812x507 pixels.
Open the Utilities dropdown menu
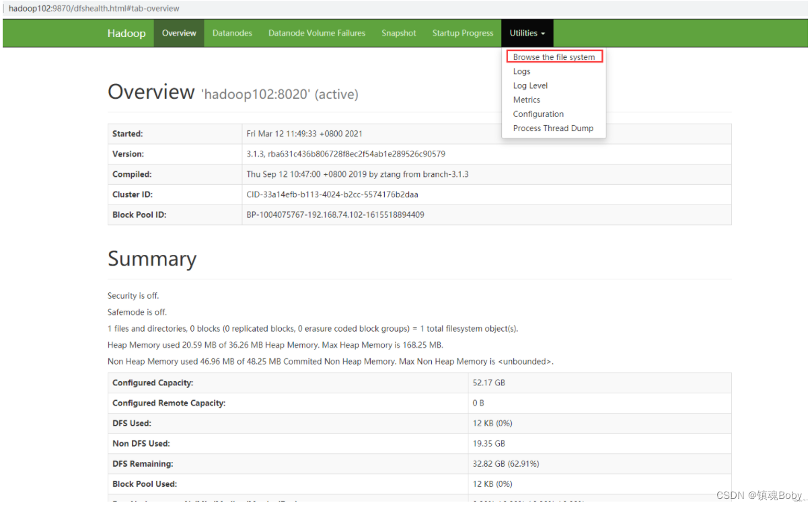click(527, 32)
